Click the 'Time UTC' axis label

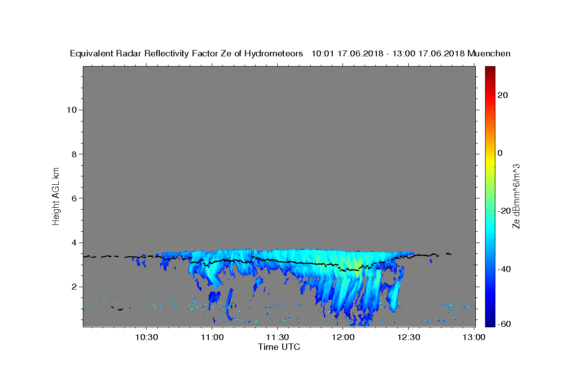[279, 347]
